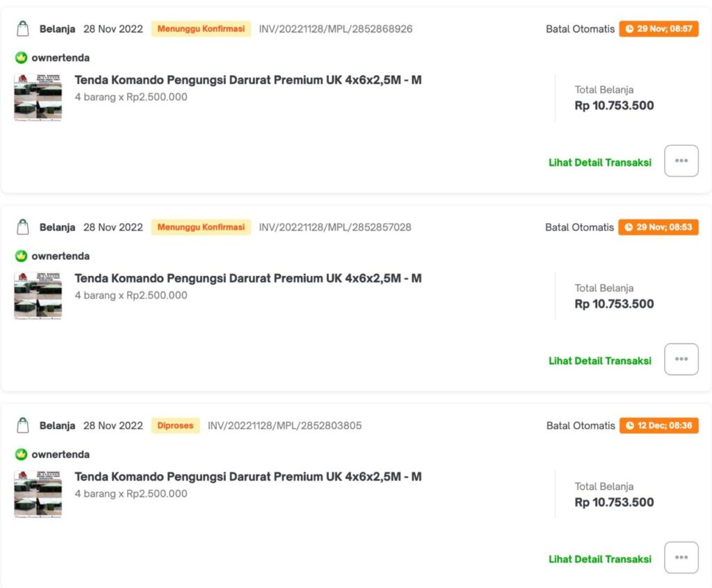Click shopping bag icon for invoice ending 2803805

point(23,425)
